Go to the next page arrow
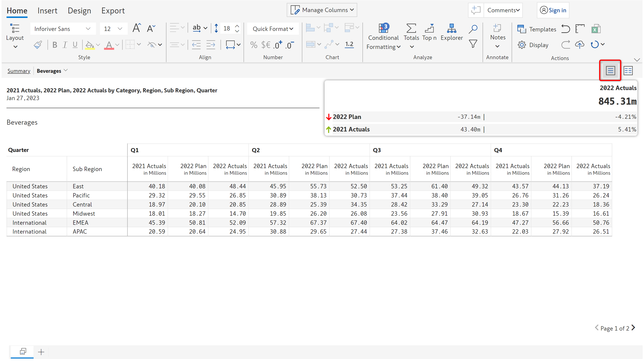The image size is (644, 361). [634, 328]
